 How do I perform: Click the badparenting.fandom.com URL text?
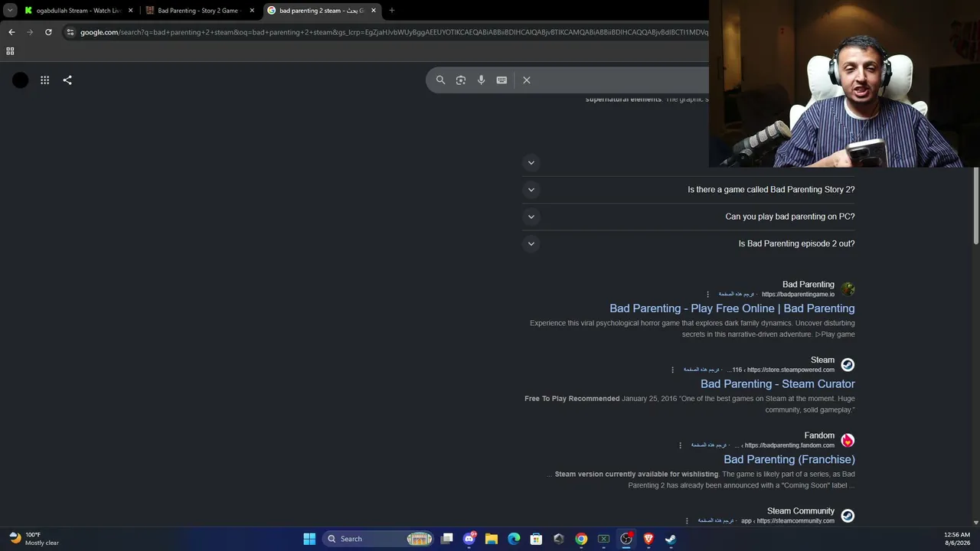point(789,445)
